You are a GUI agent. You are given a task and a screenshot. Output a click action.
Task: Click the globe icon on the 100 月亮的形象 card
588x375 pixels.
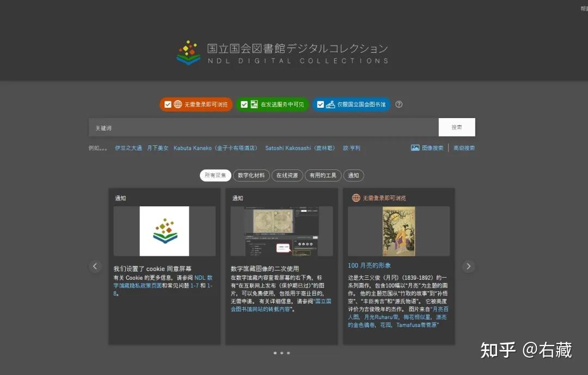pyautogui.click(x=356, y=198)
